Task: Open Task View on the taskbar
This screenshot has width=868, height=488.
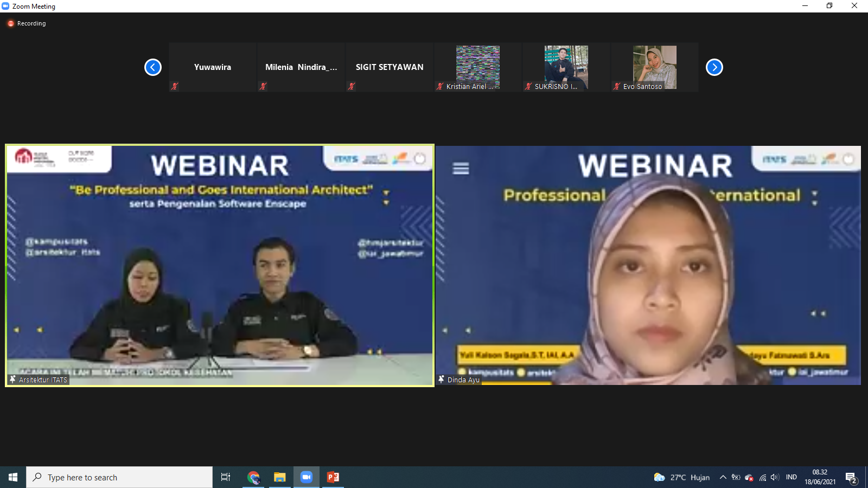Action: (226, 477)
